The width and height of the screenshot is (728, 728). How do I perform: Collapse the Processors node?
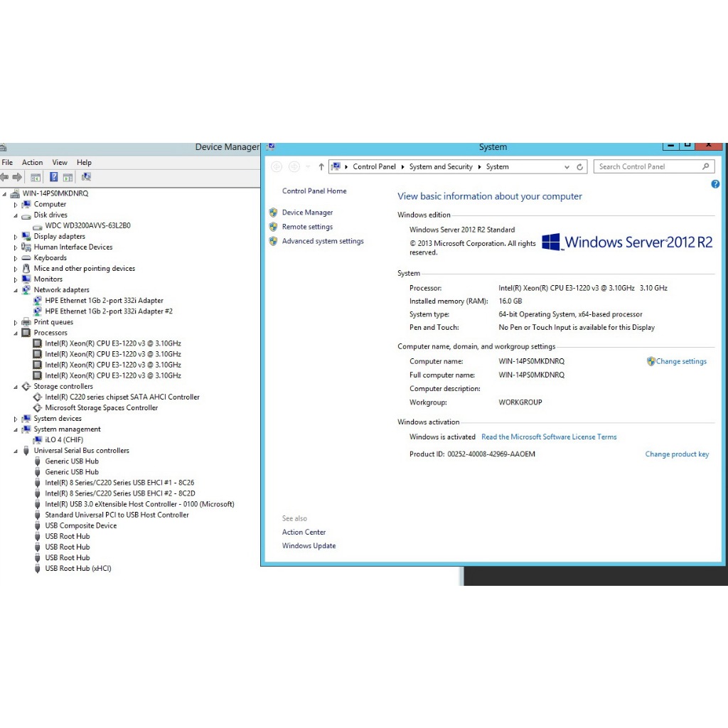(16, 333)
